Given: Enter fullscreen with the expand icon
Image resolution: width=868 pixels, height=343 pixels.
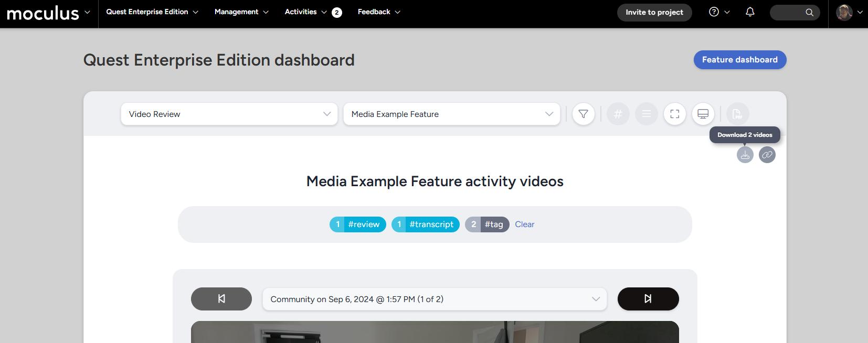Looking at the screenshot, I should click(x=674, y=114).
